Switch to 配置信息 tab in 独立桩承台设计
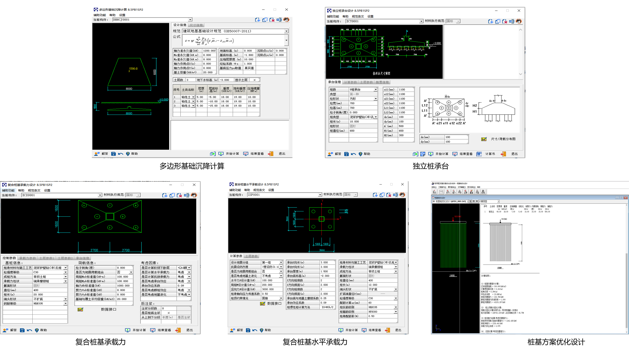629x364 pixels. 382,82
